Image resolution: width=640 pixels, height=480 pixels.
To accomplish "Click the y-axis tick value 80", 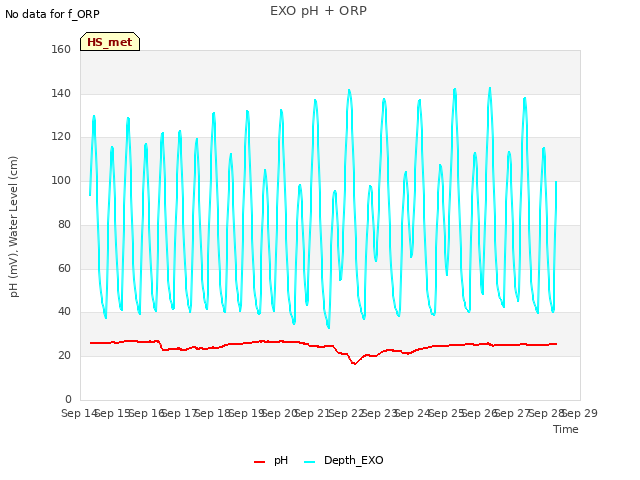I will (64, 224).
